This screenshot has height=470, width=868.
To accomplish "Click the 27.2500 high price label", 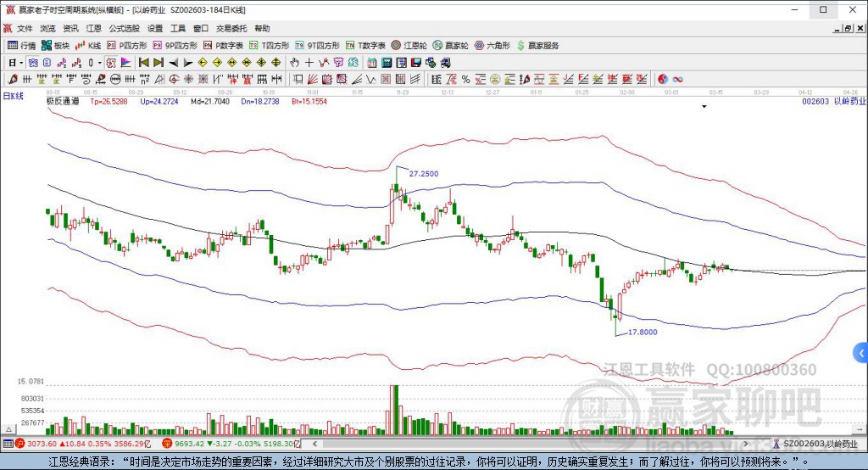I will 424,173.
